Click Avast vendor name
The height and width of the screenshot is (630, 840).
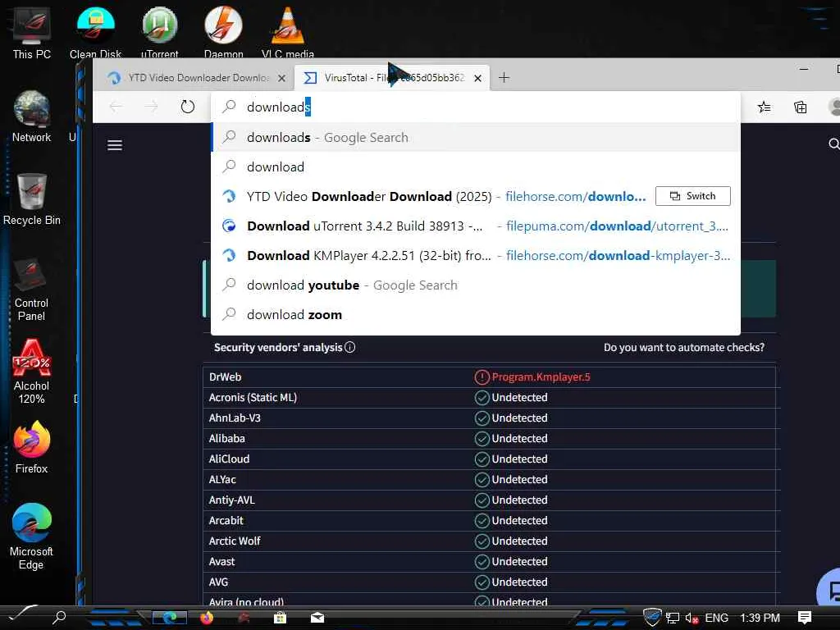tap(221, 561)
